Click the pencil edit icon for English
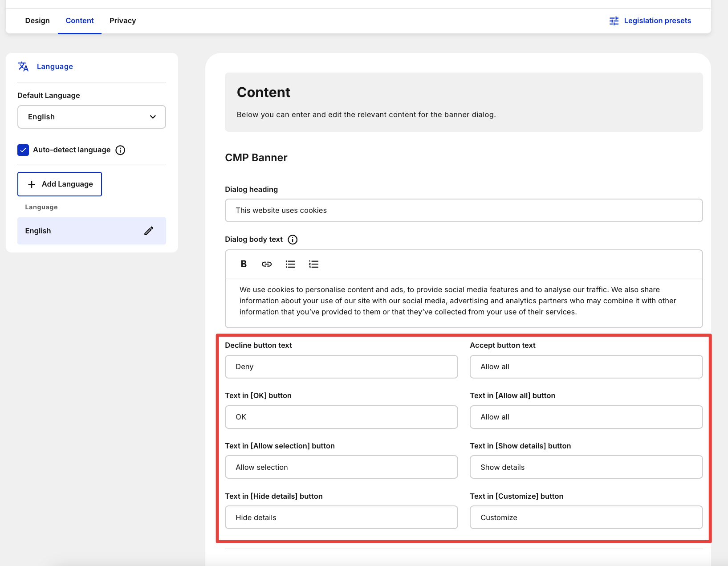 click(149, 231)
